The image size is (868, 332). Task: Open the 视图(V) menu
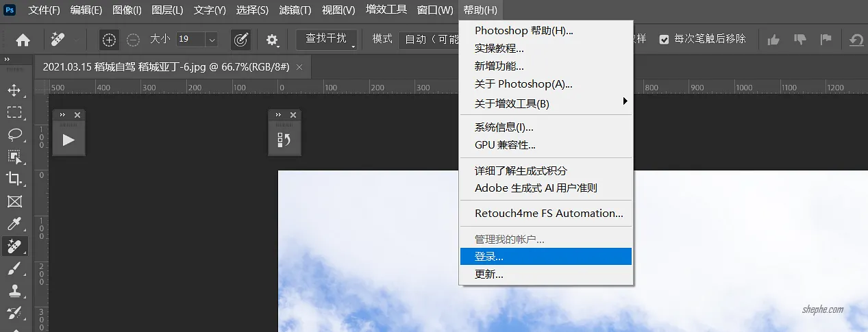pos(338,10)
